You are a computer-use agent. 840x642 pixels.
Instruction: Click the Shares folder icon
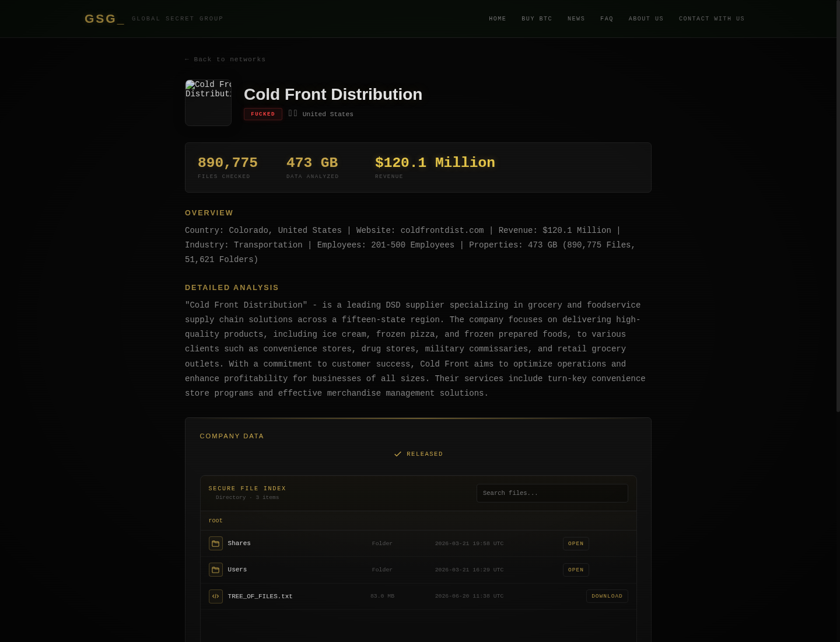tap(216, 543)
